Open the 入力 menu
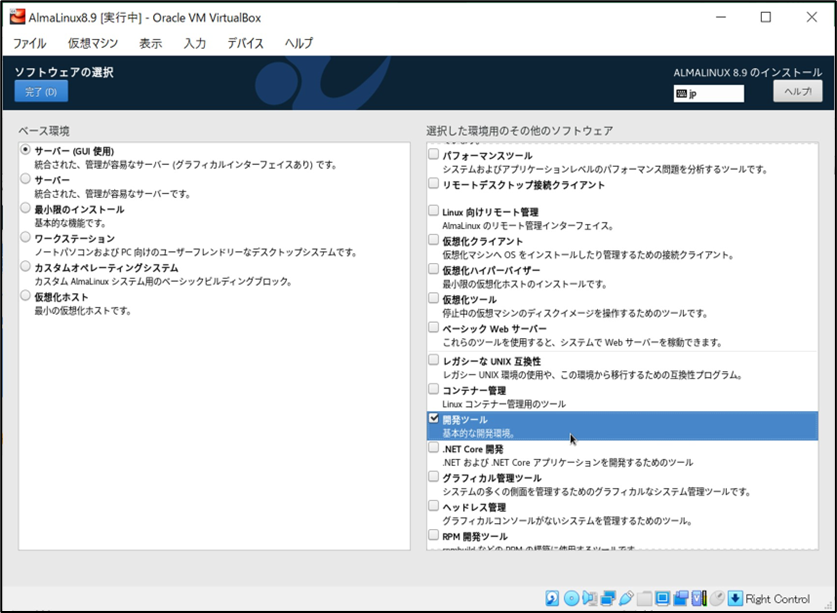Viewport: 837px width, 613px height. 195,43
